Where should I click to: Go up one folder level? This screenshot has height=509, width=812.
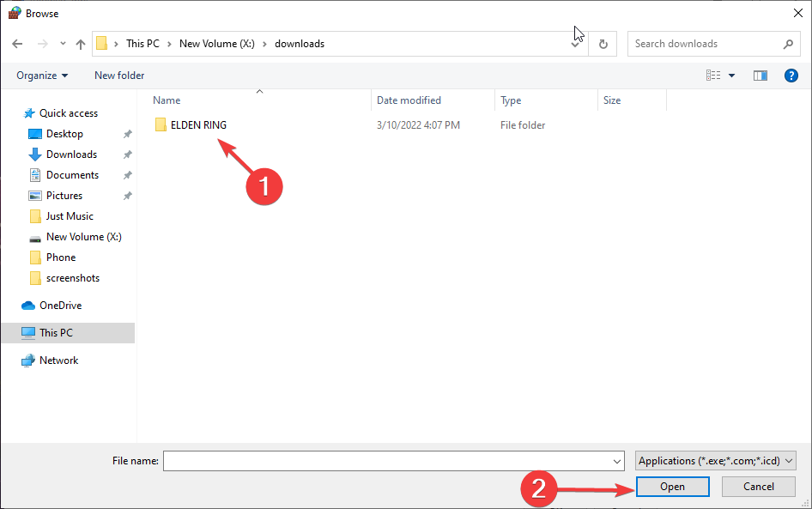[x=81, y=44]
